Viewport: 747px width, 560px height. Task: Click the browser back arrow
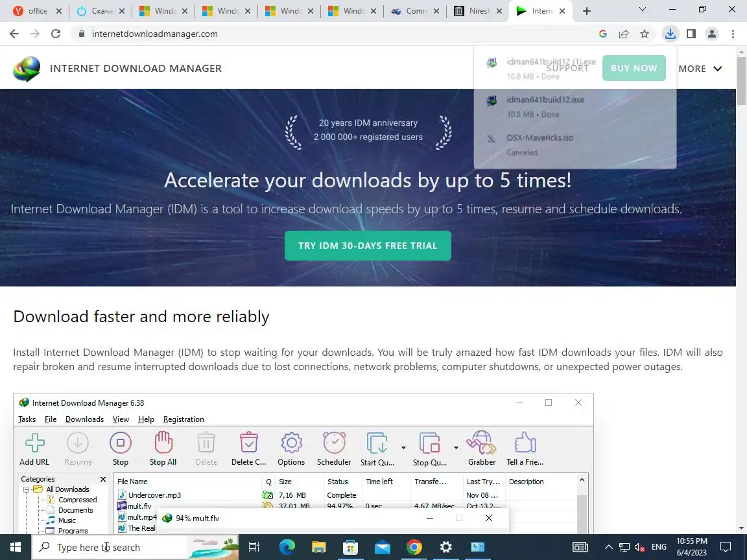click(x=14, y=34)
